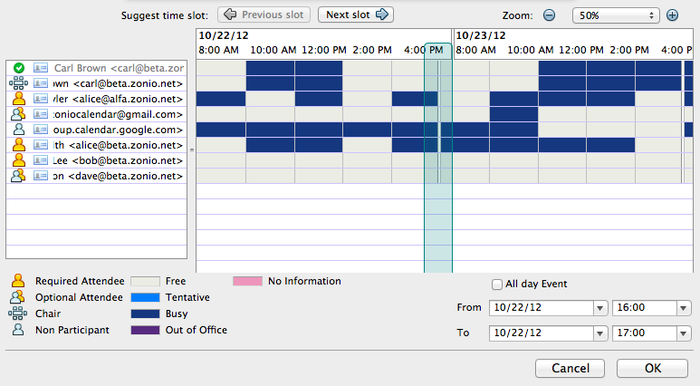Click the Next slot button

point(356,15)
